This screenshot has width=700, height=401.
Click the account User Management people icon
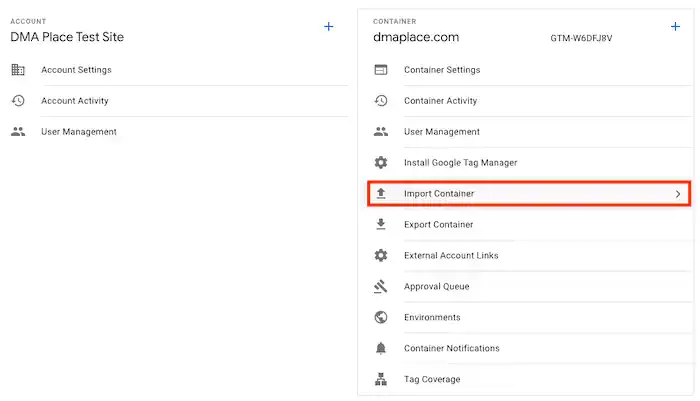(x=18, y=132)
